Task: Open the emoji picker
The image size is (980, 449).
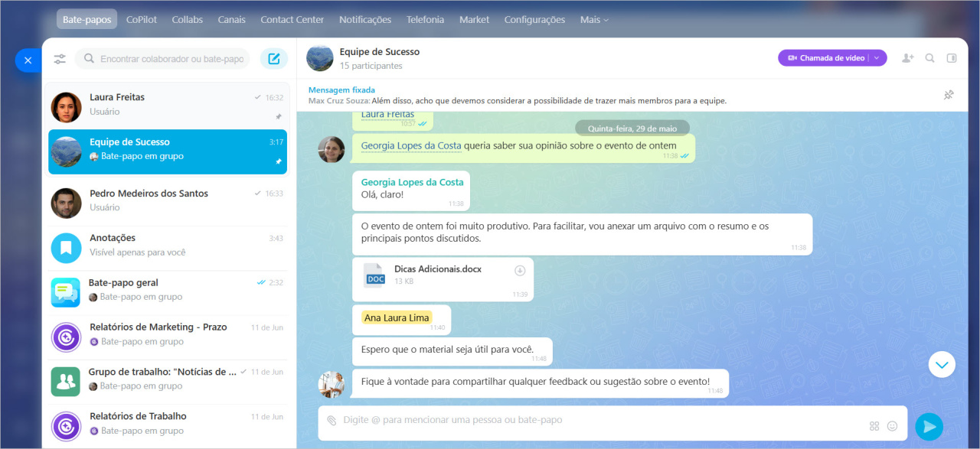Action: [892, 426]
